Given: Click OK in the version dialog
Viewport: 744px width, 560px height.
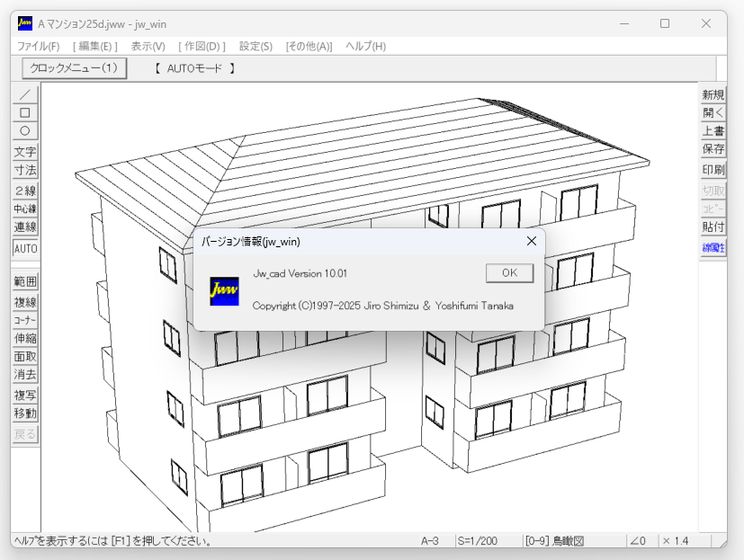Looking at the screenshot, I should tap(508, 274).
